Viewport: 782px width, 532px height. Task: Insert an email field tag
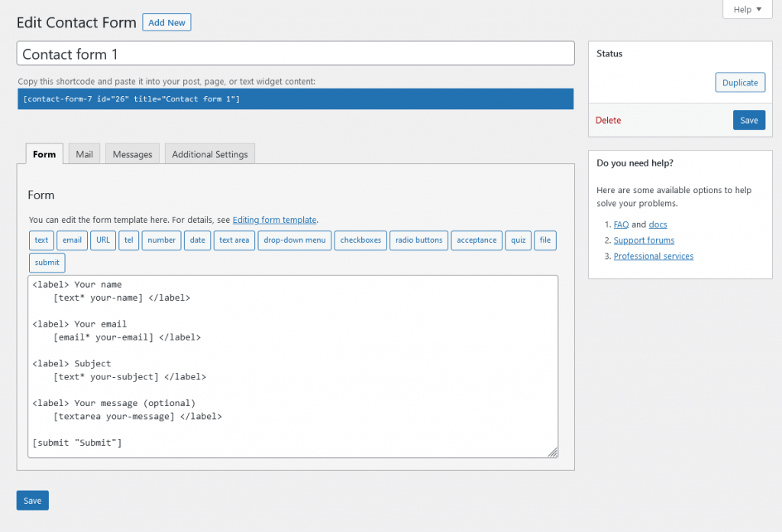72,240
